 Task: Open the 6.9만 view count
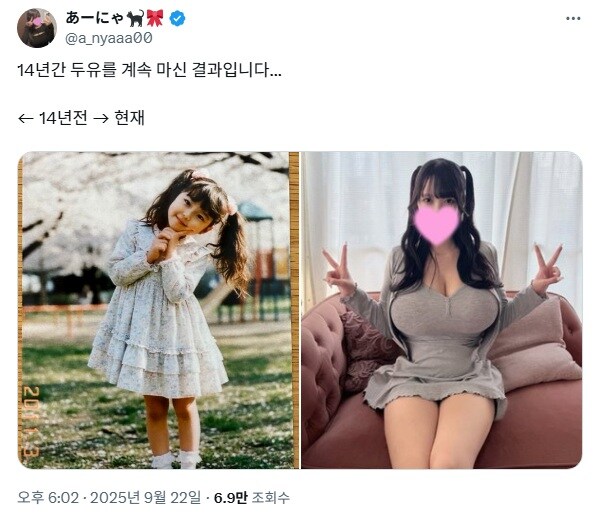(x=231, y=497)
